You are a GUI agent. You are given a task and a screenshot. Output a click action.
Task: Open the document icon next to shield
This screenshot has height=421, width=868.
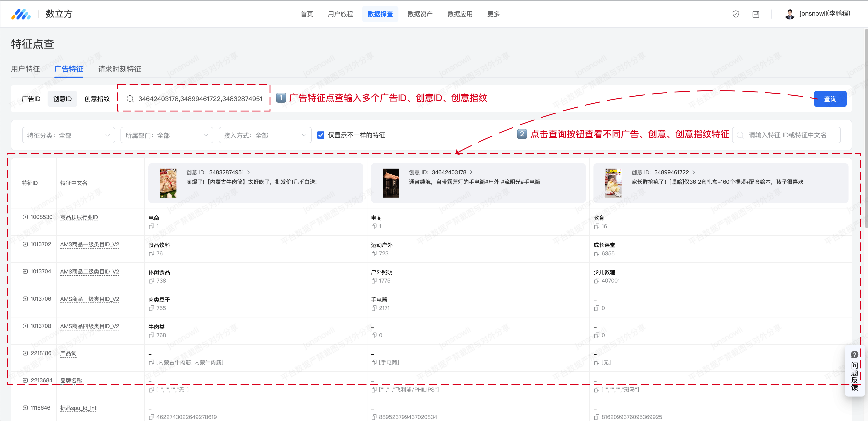coord(755,14)
